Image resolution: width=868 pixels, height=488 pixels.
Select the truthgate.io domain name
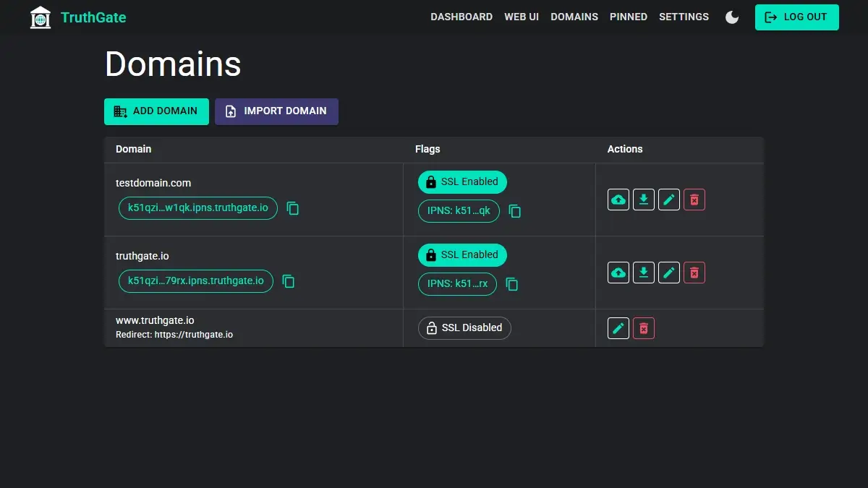(142, 256)
